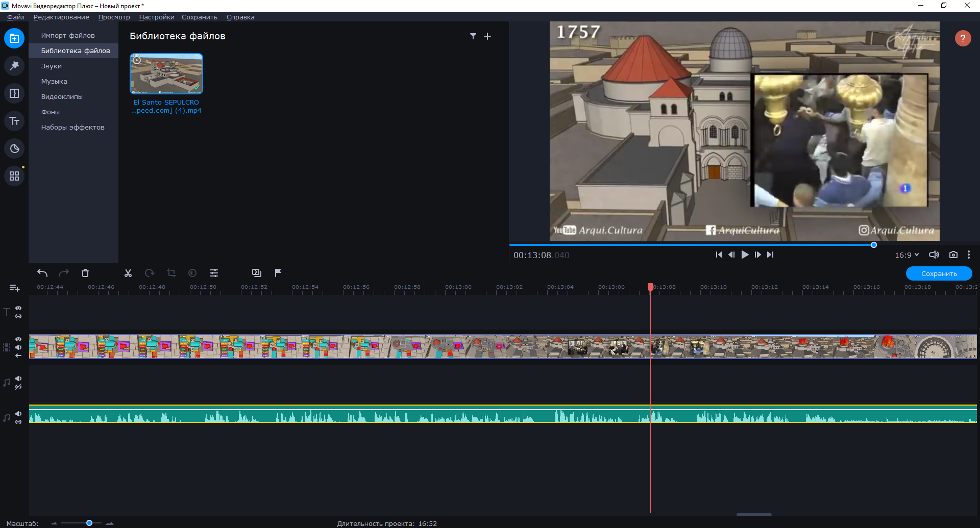The height and width of the screenshot is (528, 980).
Task: Redo the last undone action
Action: point(64,273)
